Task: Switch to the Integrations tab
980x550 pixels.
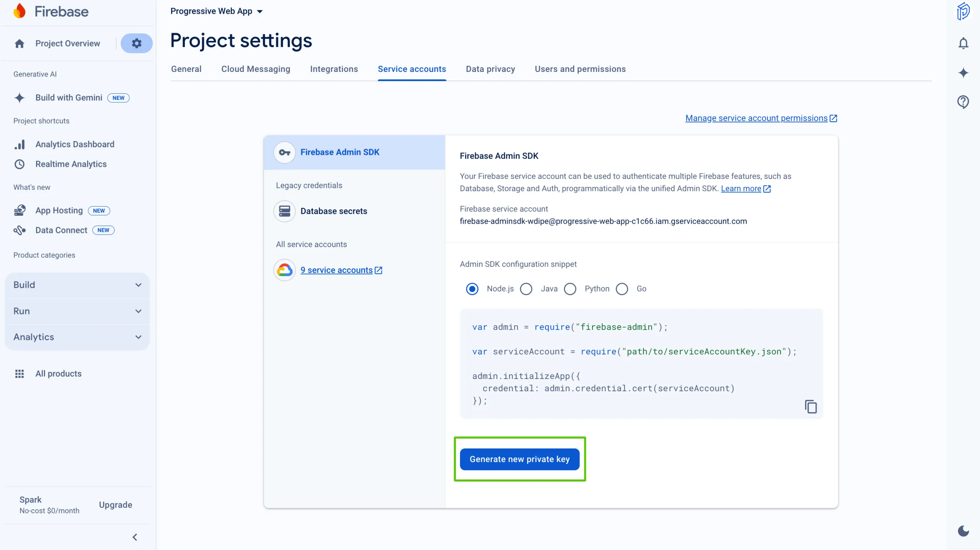Action: [x=334, y=69]
